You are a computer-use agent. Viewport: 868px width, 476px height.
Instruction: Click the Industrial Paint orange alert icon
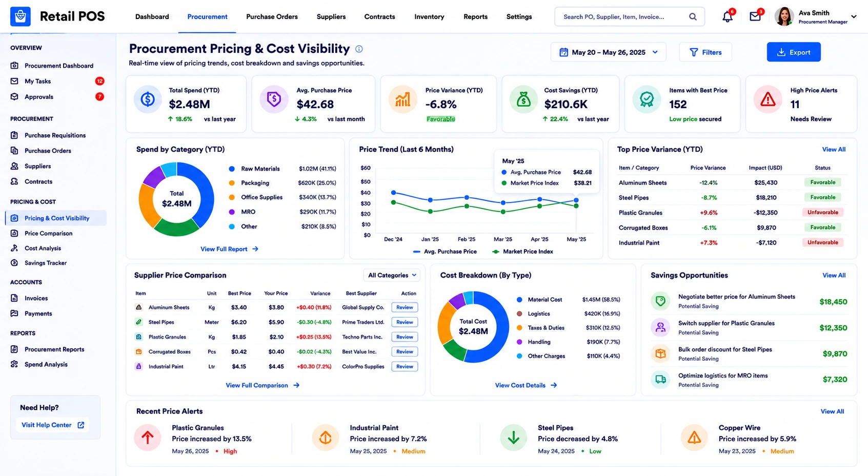pos(326,438)
